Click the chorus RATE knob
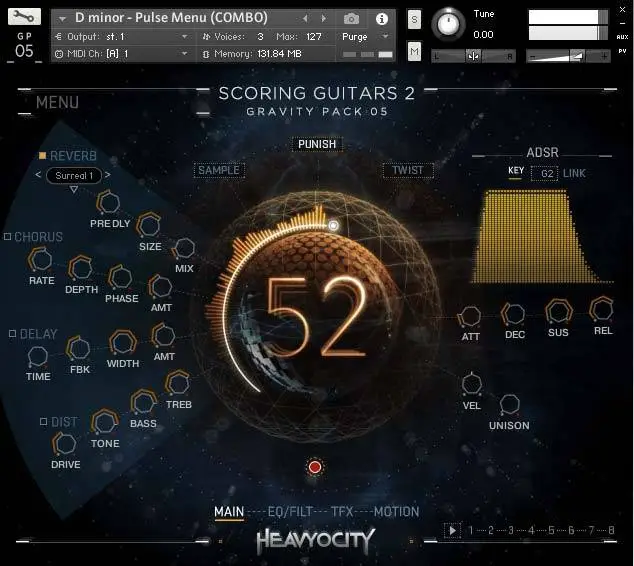634x566 pixels. pos(40,259)
